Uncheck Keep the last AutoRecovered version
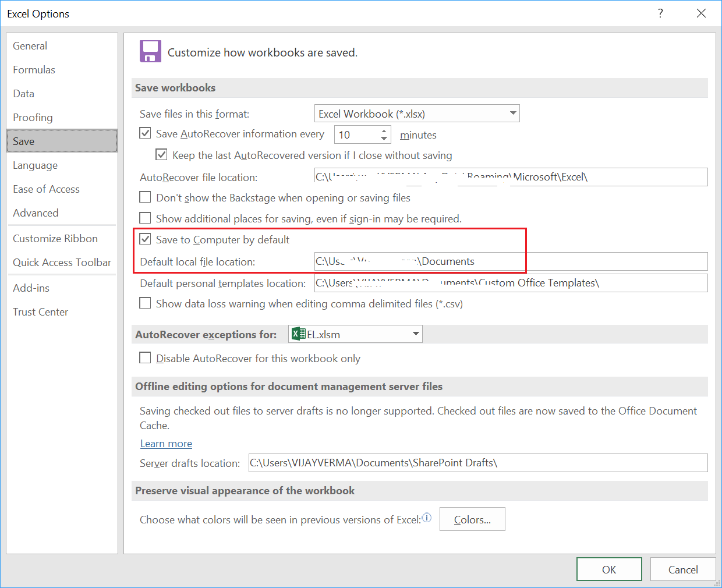Viewport: 722px width, 588px height. 161,155
